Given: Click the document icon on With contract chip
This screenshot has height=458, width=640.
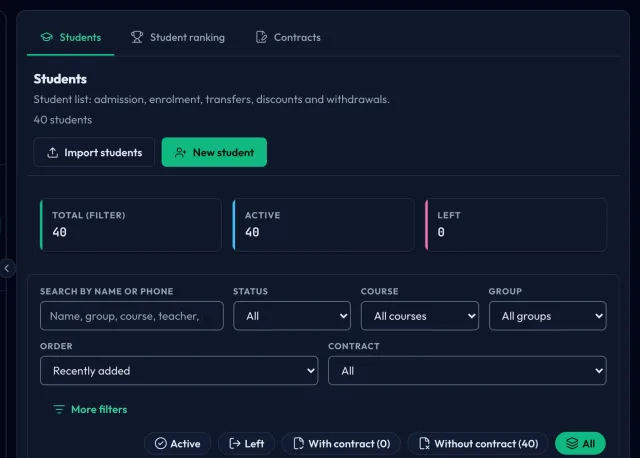Looking at the screenshot, I should (x=299, y=444).
